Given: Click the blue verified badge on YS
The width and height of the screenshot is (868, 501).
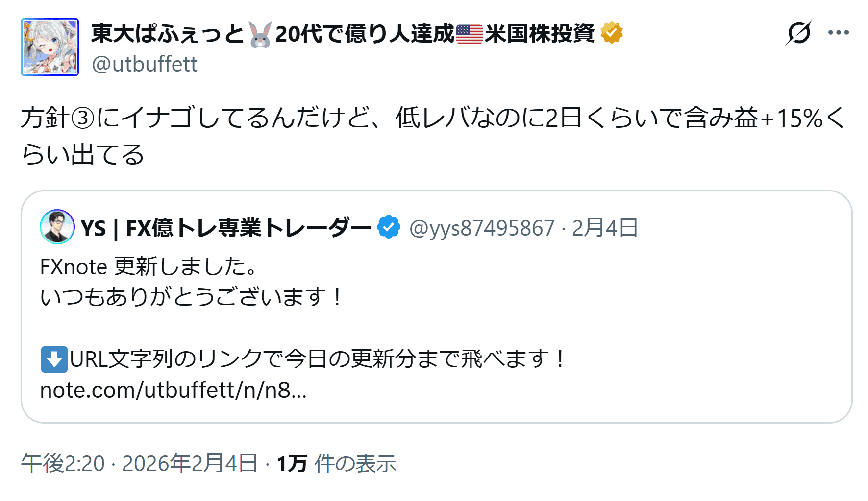Looking at the screenshot, I should click(389, 228).
